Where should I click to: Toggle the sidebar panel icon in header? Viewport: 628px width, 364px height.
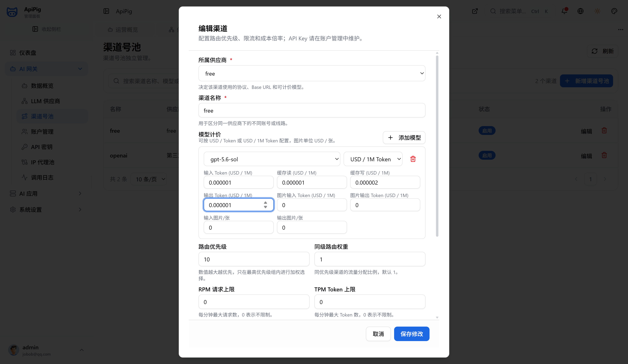coord(106,11)
